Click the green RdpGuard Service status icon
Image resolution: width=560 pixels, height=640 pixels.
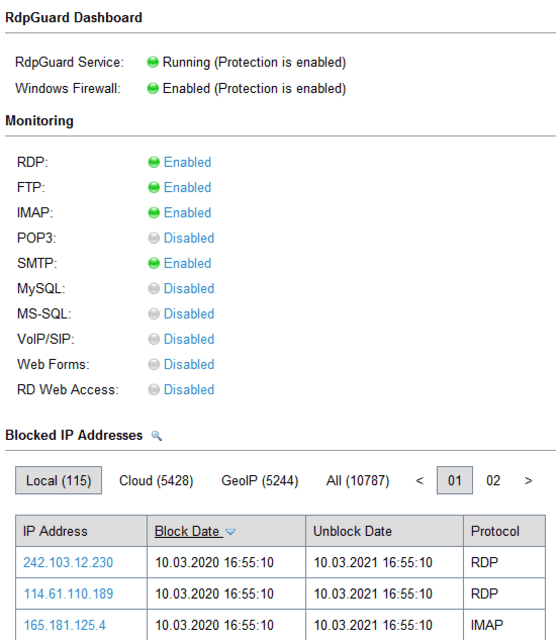(153, 62)
